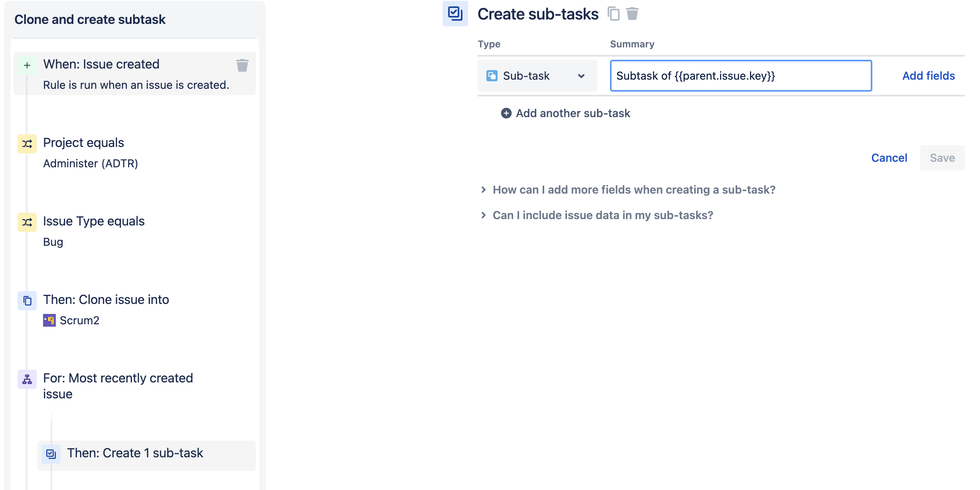The image size is (980, 490).
Task: Click the branch icon for recently created issue
Action: [27, 379]
